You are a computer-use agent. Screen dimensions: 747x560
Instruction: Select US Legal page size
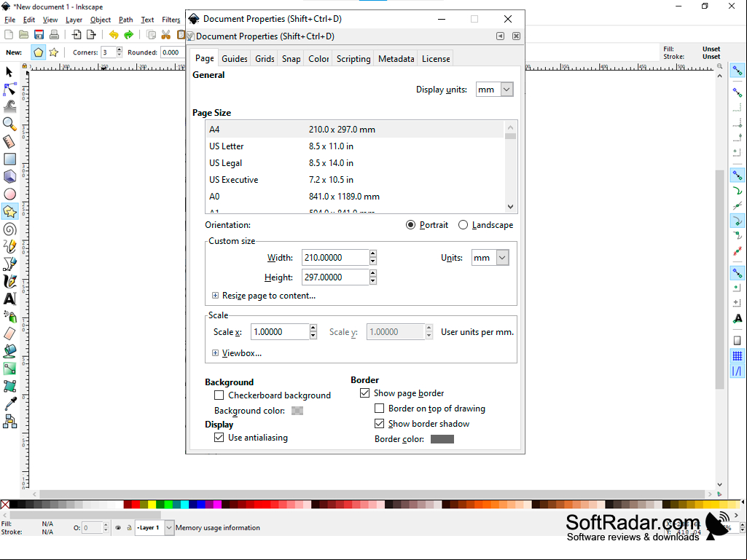tap(355, 163)
